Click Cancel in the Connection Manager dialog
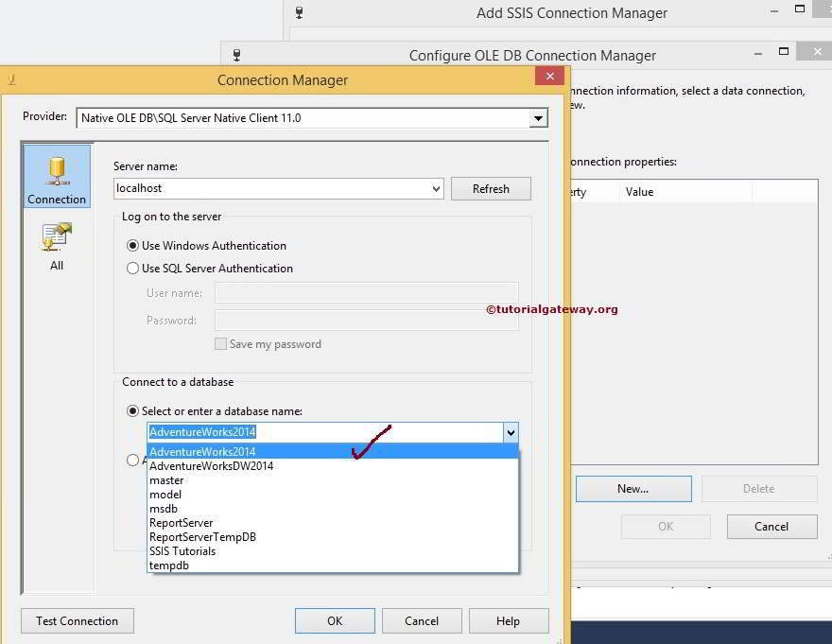Screen dimensions: 832x644 pyautogui.click(x=422, y=620)
